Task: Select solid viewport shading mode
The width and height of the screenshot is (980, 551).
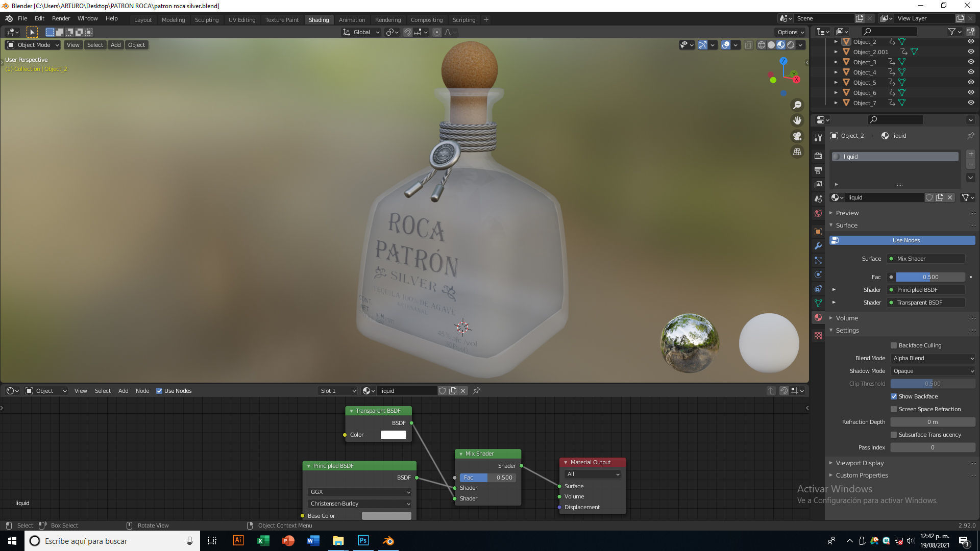Action: pyautogui.click(x=771, y=45)
